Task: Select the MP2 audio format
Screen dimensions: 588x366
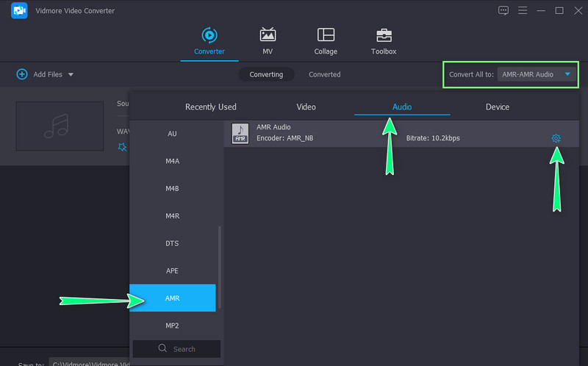Action: click(x=172, y=326)
